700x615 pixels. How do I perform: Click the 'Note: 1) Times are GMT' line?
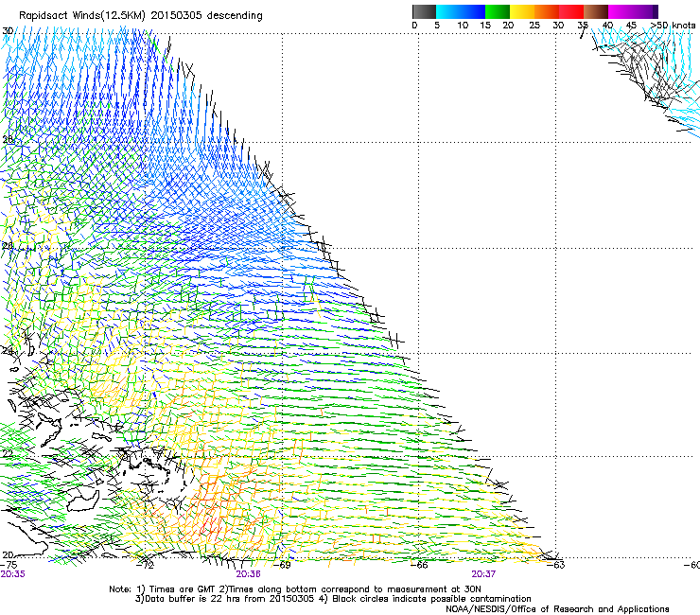(x=295, y=589)
